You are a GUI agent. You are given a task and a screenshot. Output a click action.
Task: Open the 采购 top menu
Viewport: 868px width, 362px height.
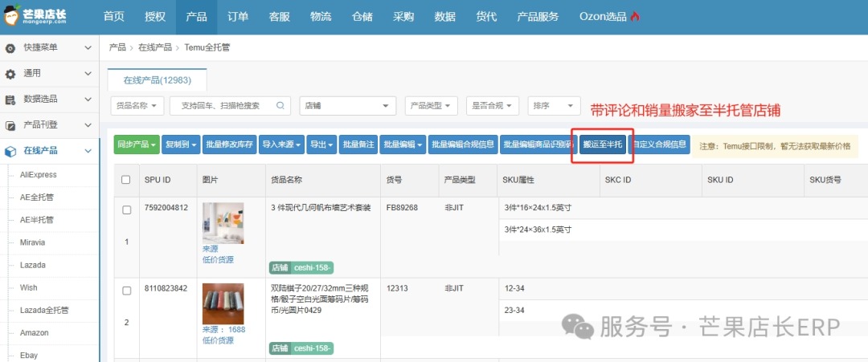point(403,17)
